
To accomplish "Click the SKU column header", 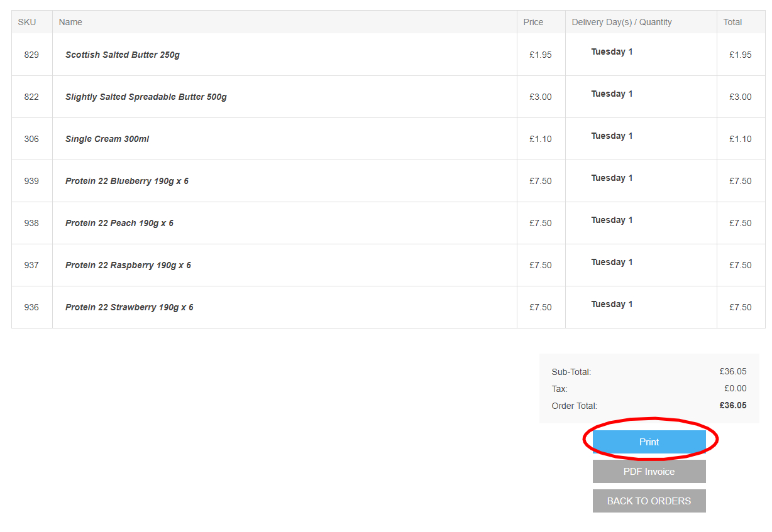I will (27, 22).
